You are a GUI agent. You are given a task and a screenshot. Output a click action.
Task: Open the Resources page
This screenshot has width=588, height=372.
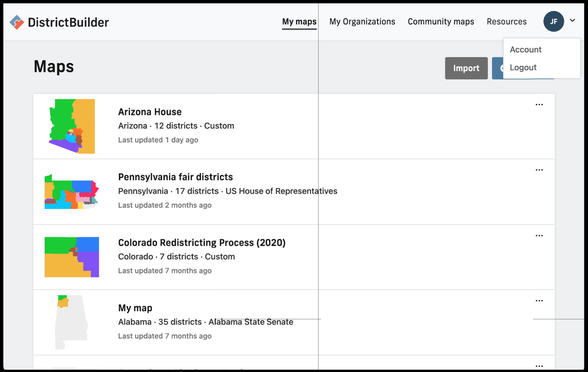click(506, 22)
